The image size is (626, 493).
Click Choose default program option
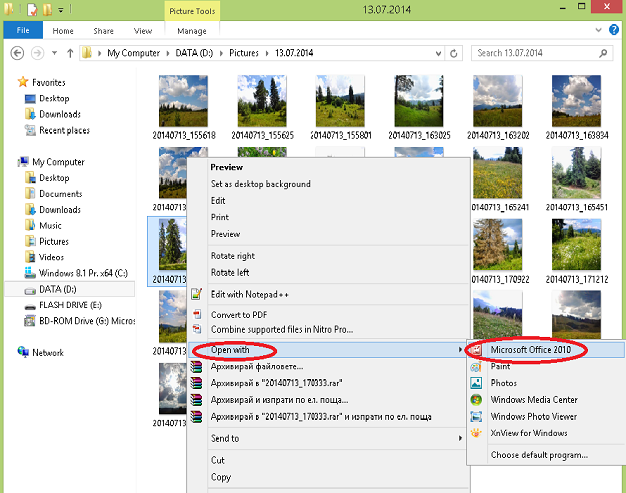539,455
